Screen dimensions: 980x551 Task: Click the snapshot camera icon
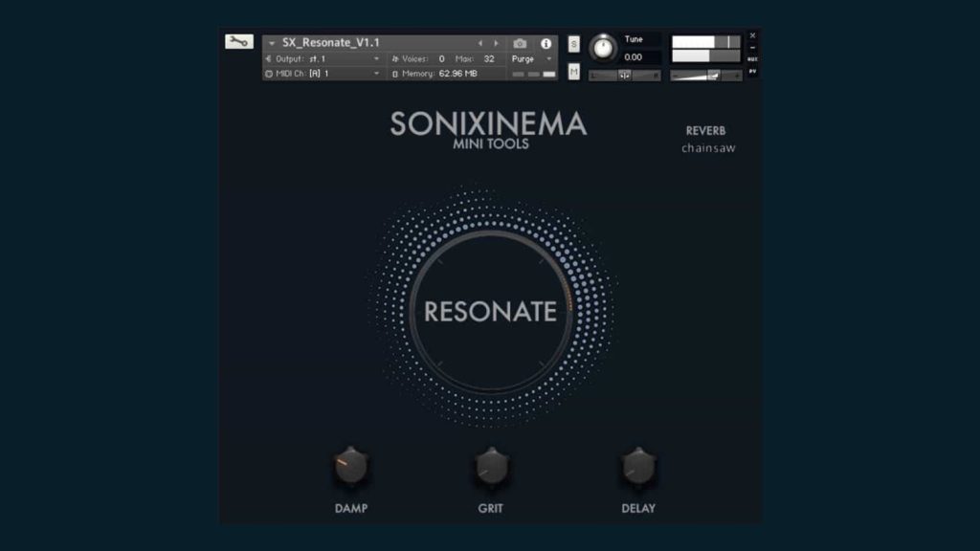(520, 42)
